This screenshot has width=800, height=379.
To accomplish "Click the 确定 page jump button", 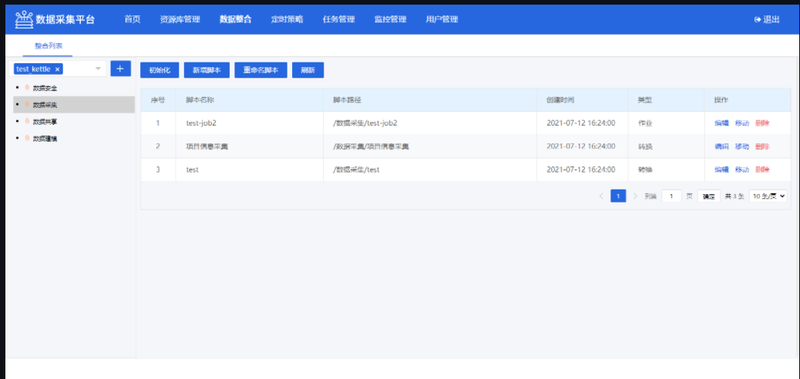I will 709,196.
